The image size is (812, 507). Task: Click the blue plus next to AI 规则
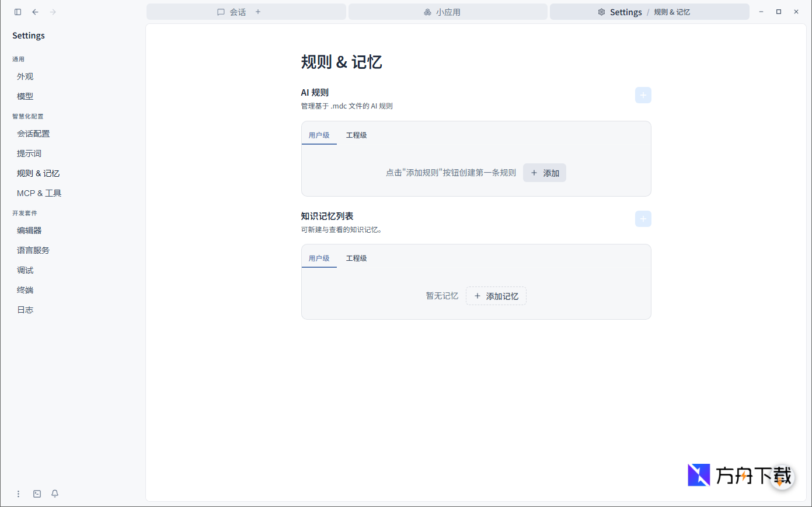643,95
